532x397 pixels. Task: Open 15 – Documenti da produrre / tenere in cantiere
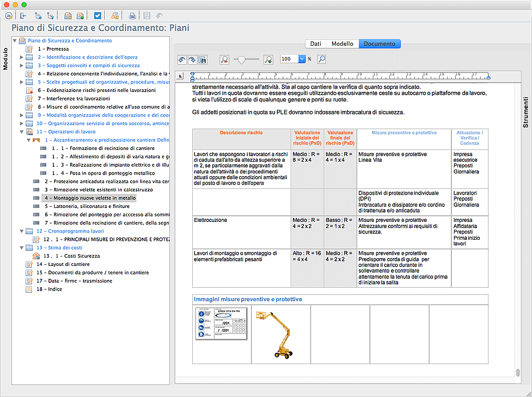[x=92, y=273]
